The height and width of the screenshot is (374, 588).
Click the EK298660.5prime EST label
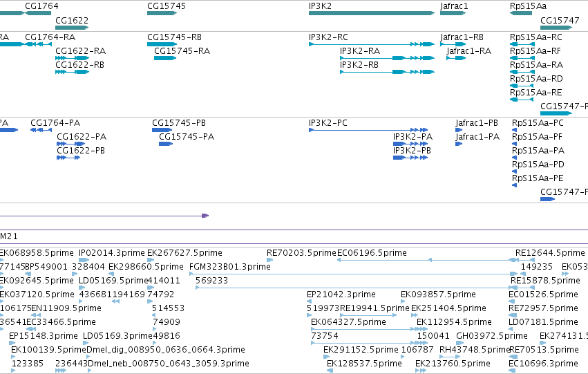pos(146,267)
